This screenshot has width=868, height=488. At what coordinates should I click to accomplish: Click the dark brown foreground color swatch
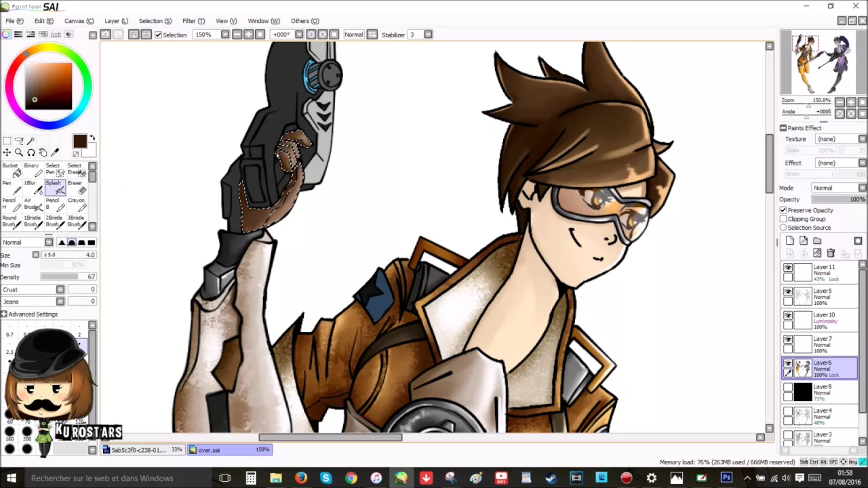point(80,141)
